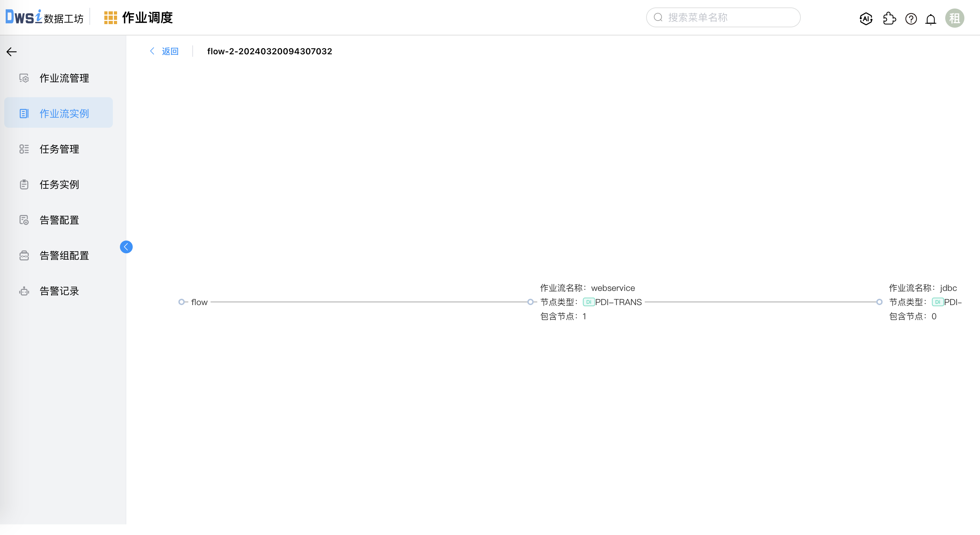Select 任务管理 in the sidebar
980x535 pixels.
click(59, 149)
